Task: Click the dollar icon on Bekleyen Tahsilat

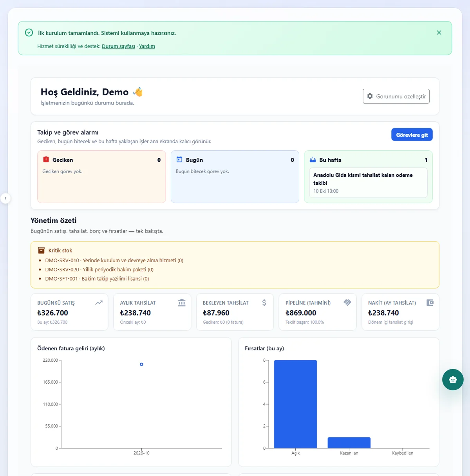Action: tap(264, 303)
